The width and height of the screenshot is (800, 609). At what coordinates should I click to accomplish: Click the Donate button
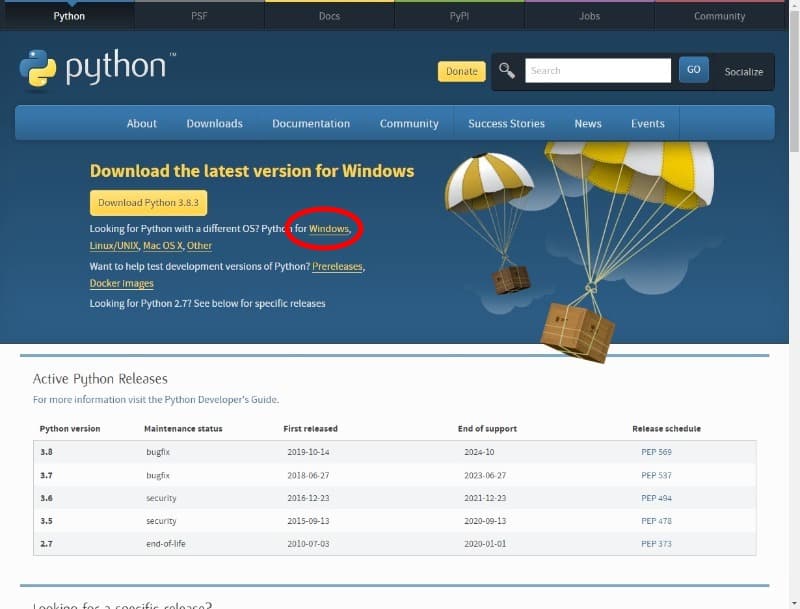462,71
